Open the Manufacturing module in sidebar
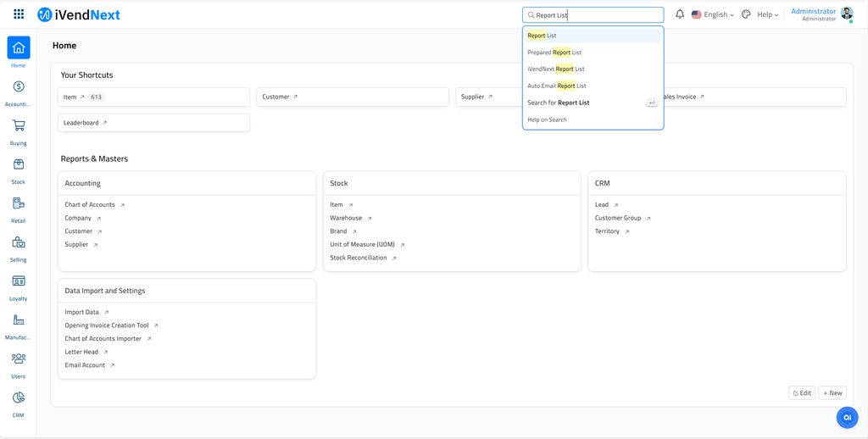Screen dimensions: 868x439 point(19,325)
